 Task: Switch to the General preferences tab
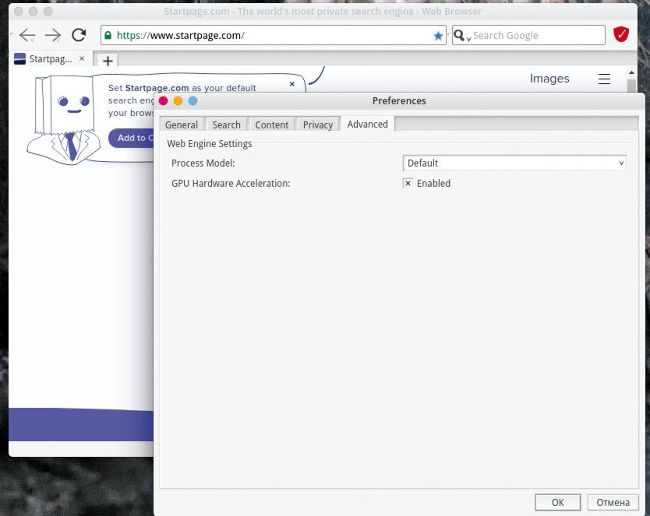pyautogui.click(x=181, y=125)
